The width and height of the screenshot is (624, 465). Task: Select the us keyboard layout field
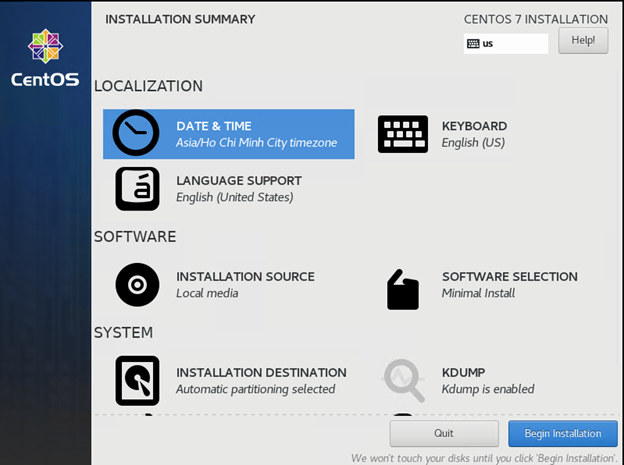click(506, 43)
